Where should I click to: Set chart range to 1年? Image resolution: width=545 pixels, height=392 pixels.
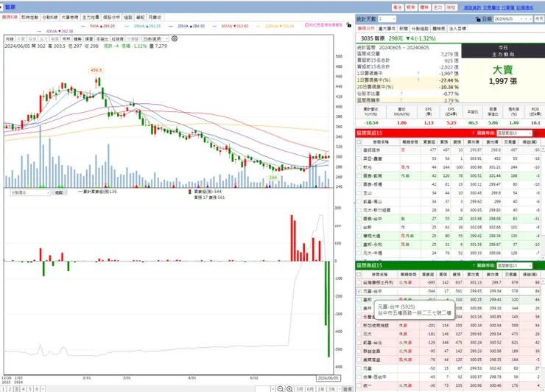pyautogui.click(x=321, y=389)
